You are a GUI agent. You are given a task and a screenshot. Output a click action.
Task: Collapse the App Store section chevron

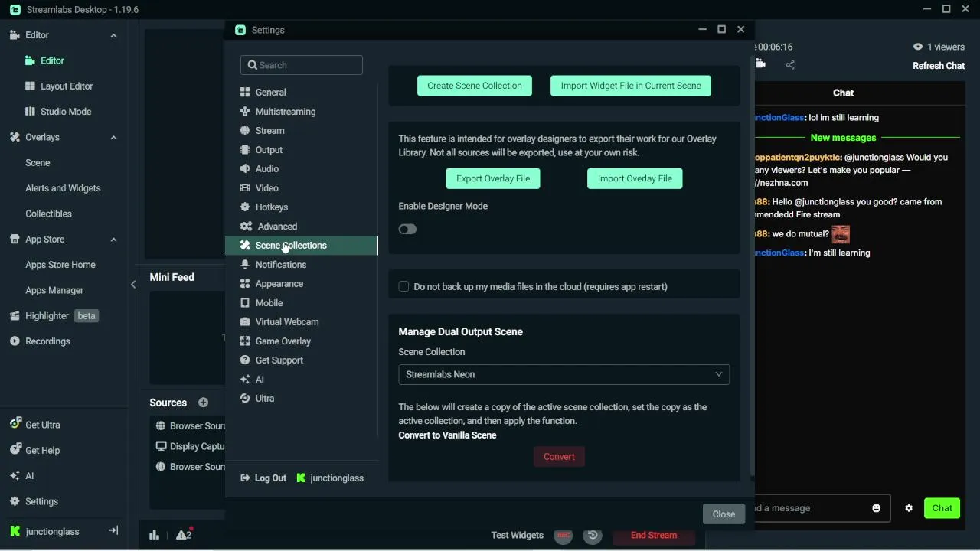[113, 240]
